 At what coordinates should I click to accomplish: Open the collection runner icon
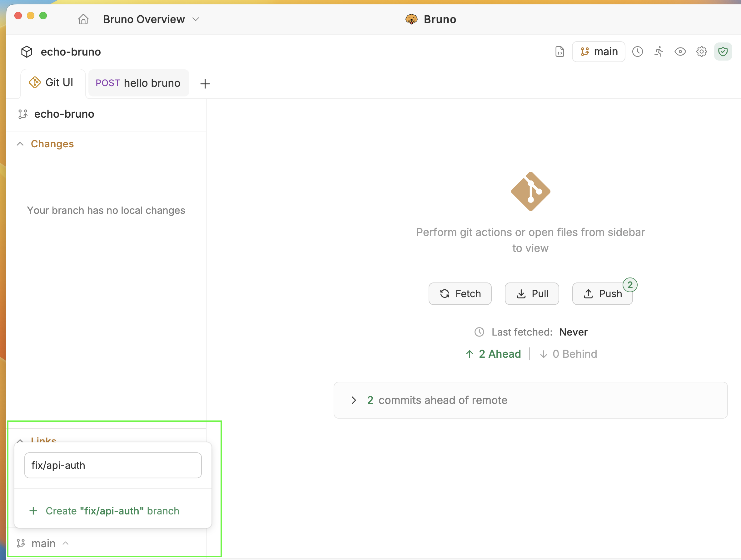click(x=659, y=52)
